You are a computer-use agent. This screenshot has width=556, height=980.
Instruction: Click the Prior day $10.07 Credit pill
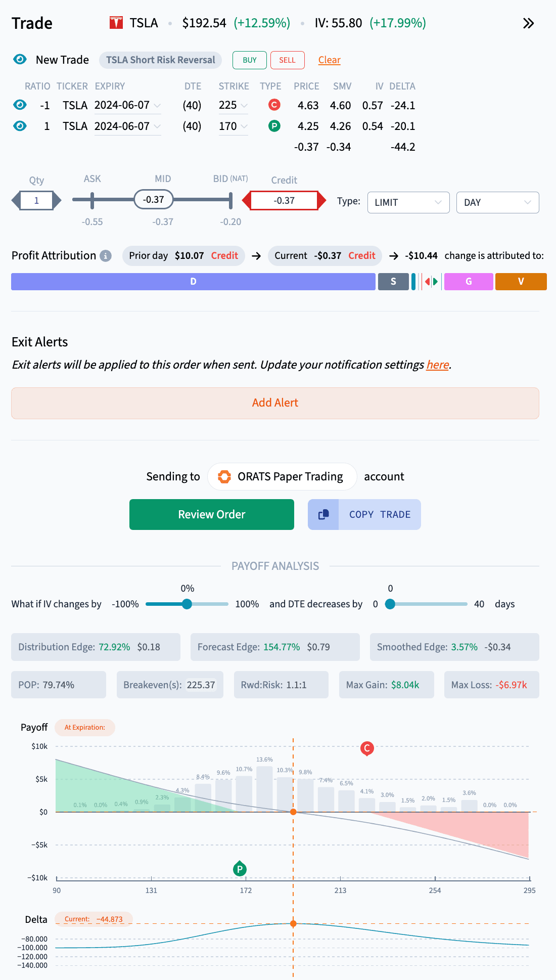183,256
